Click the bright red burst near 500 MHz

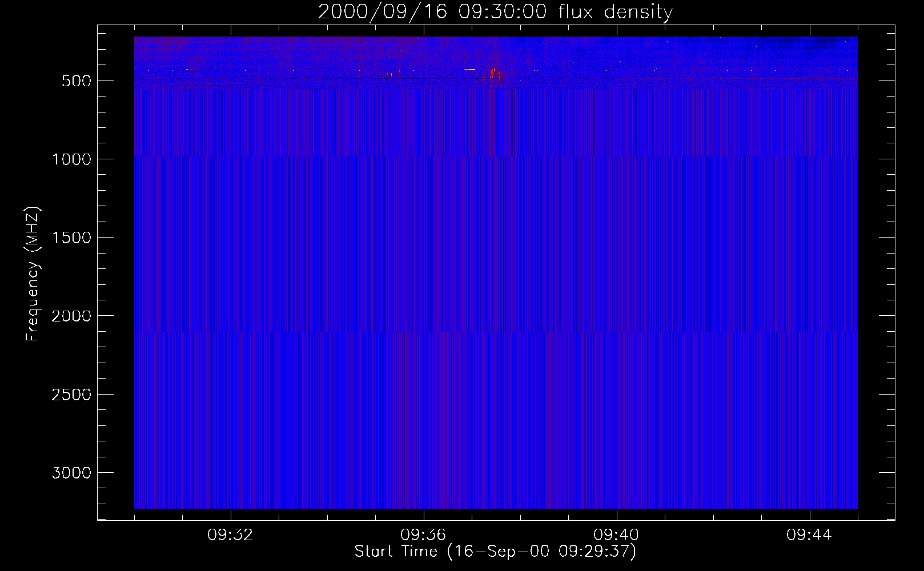pyautogui.click(x=492, y=75)
